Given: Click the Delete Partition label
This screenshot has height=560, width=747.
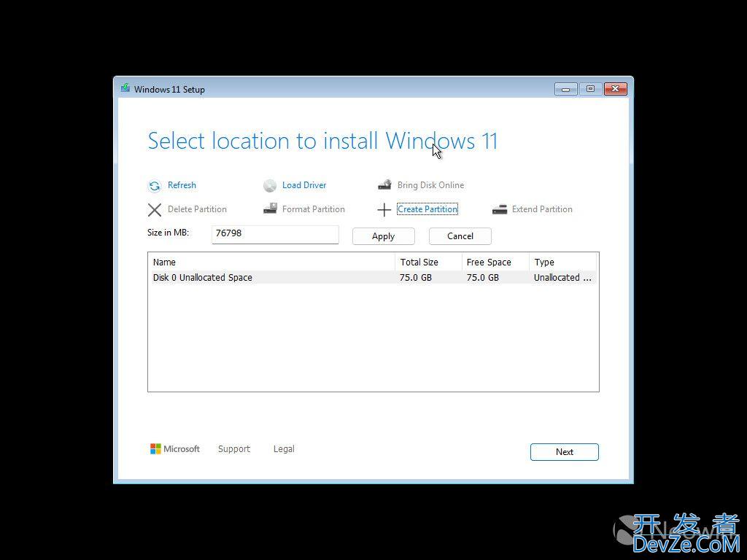Looking at the screenshot, I should click(197, 209).
